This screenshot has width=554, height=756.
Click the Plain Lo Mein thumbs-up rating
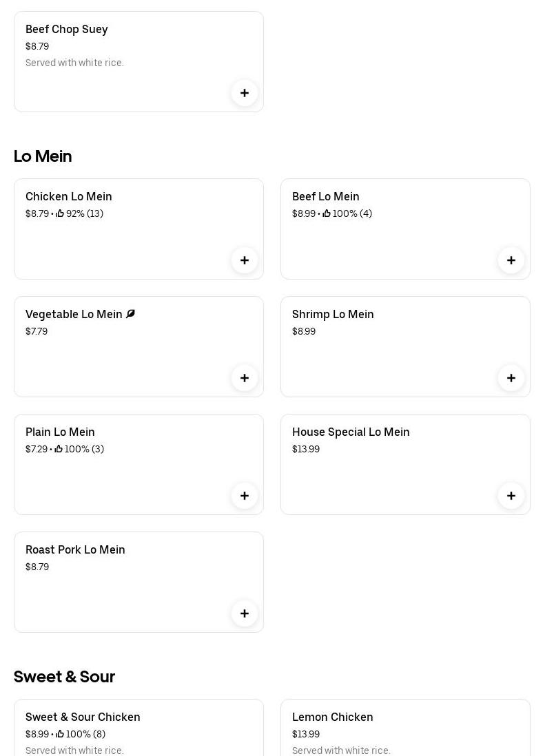click(x=79, y=450)
